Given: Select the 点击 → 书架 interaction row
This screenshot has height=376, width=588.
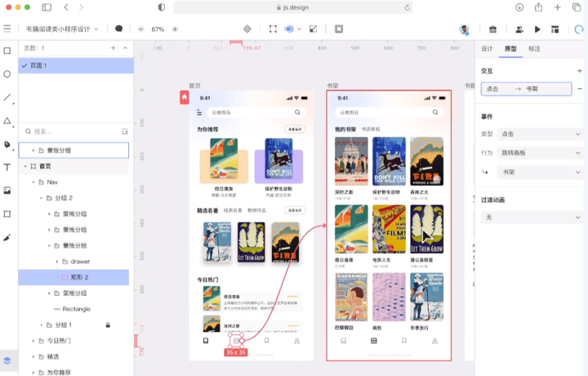Looking at the screenshot, I should pyautogui.click(x=527, y=89).
